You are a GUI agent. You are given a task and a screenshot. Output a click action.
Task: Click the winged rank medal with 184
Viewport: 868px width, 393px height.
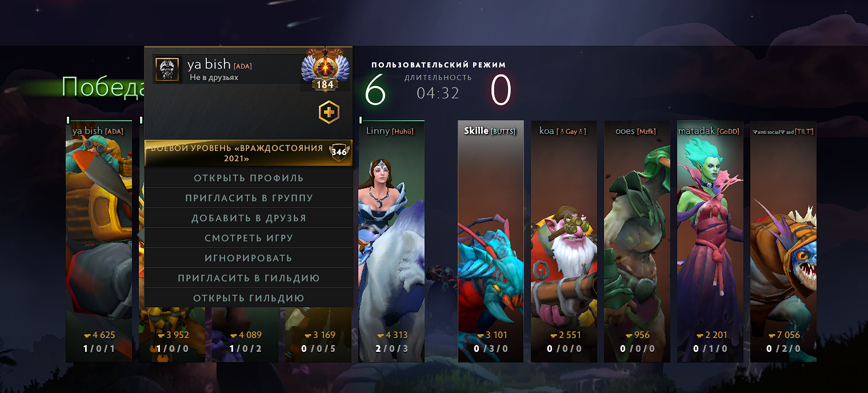click(325, 69)
